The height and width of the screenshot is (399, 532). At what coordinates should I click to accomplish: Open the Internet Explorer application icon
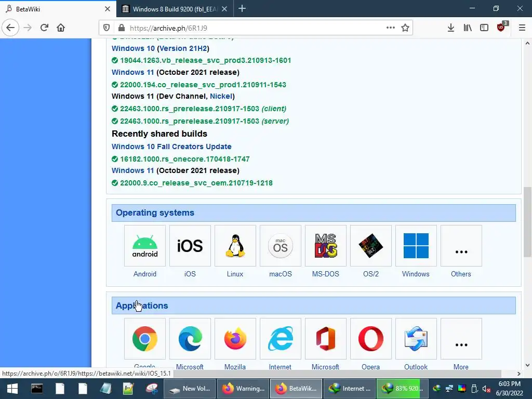(x=280, y=339)
